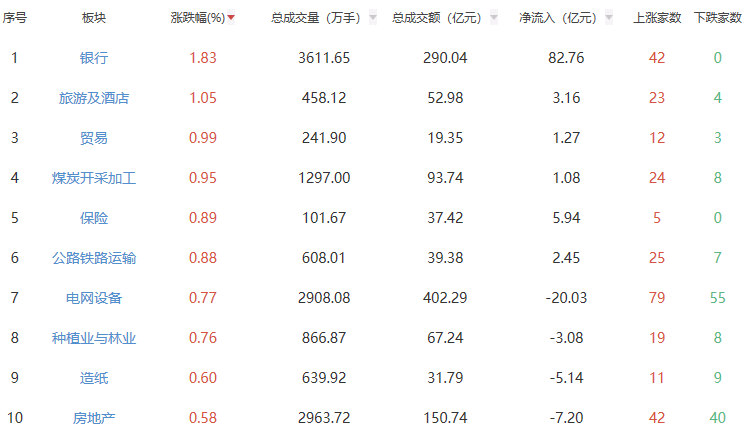Select the 保险 sector link
Screen dimensions: 744x439
tap(94, 218)
